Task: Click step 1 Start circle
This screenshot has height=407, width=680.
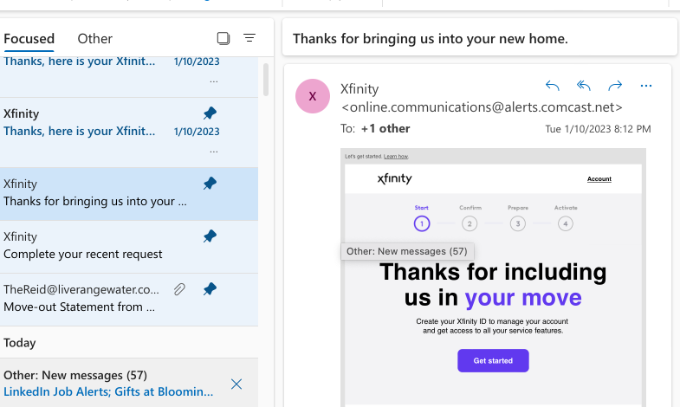Action: [422, 224]
